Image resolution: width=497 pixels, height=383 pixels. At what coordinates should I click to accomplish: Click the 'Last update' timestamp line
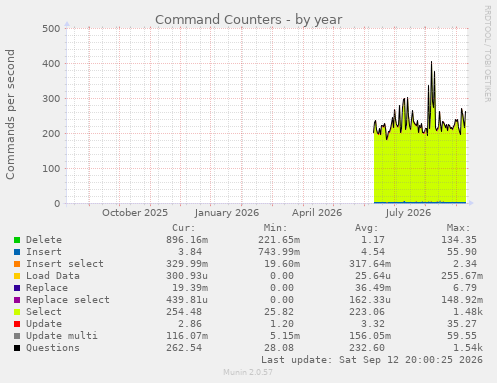[372, 360]
